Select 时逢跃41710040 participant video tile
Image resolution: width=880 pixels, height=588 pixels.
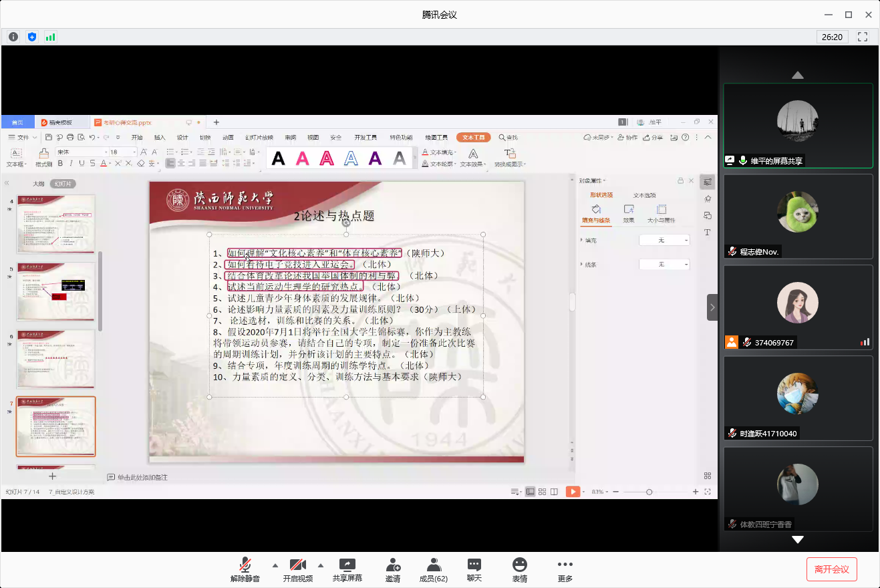[798, 398]
